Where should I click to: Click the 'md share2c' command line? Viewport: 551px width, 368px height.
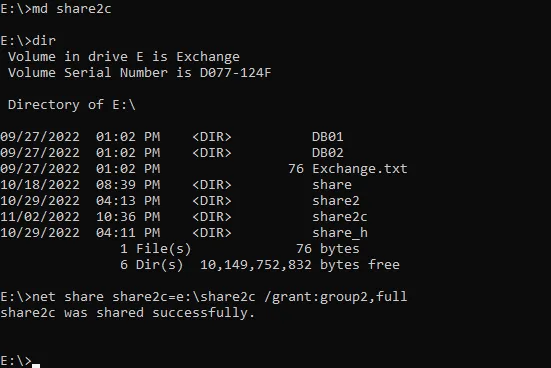(56, 8)
